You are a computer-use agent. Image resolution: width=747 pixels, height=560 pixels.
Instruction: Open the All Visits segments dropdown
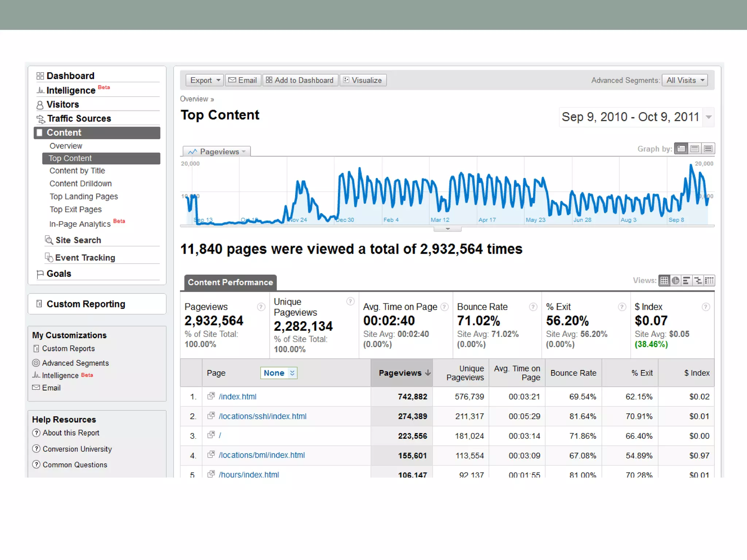685,80
